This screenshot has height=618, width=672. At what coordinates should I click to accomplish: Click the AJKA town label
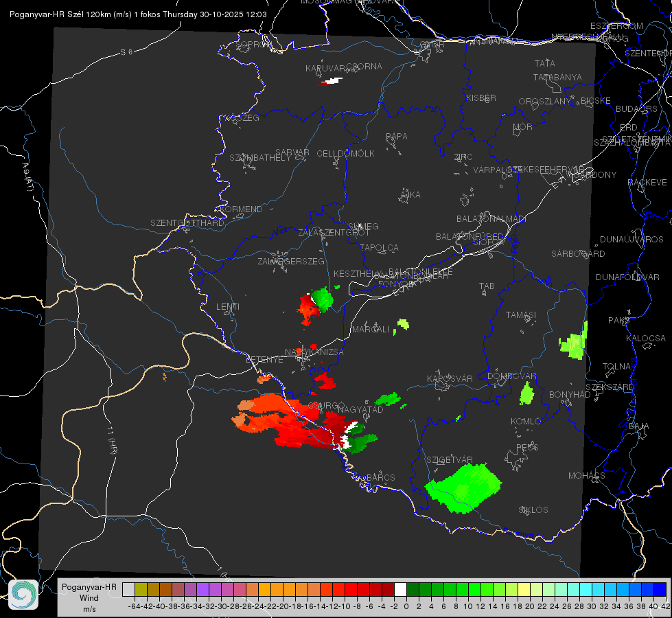[410, 195]
